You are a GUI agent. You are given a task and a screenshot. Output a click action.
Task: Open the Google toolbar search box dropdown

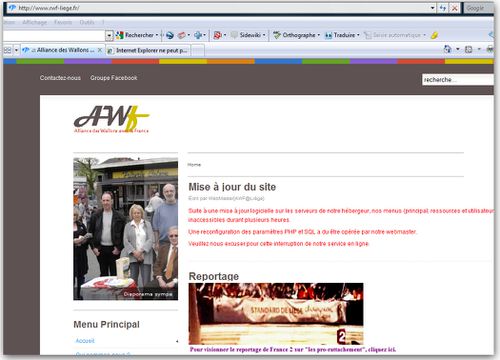pyautogui.click(x=109, y=35)
